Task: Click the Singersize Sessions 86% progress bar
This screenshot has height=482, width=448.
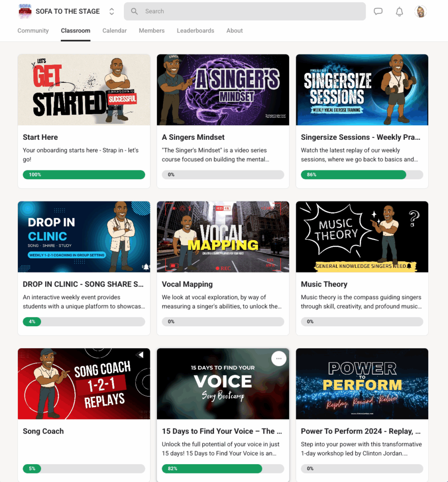Action: [x=362, y=175]
